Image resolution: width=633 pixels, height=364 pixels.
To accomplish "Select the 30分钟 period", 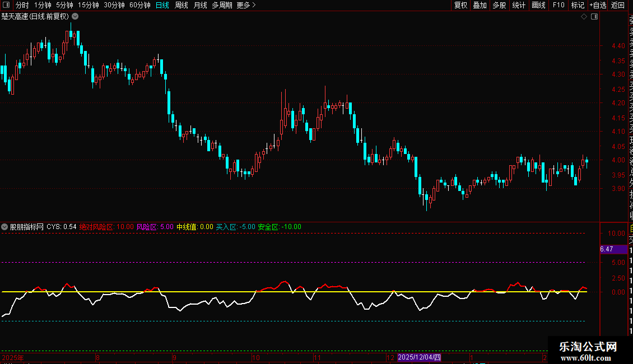I will tap(114, 5).
